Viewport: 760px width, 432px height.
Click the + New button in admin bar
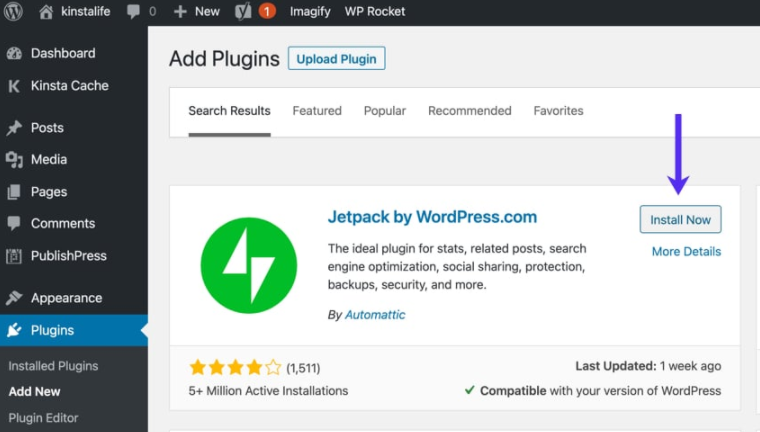click(x=196, y=11)
